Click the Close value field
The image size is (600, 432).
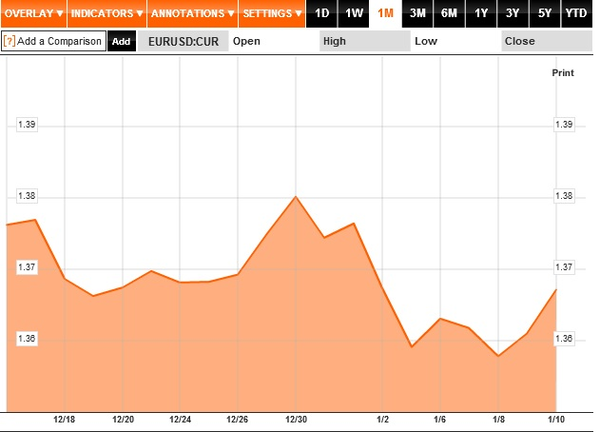pos(547,41)
